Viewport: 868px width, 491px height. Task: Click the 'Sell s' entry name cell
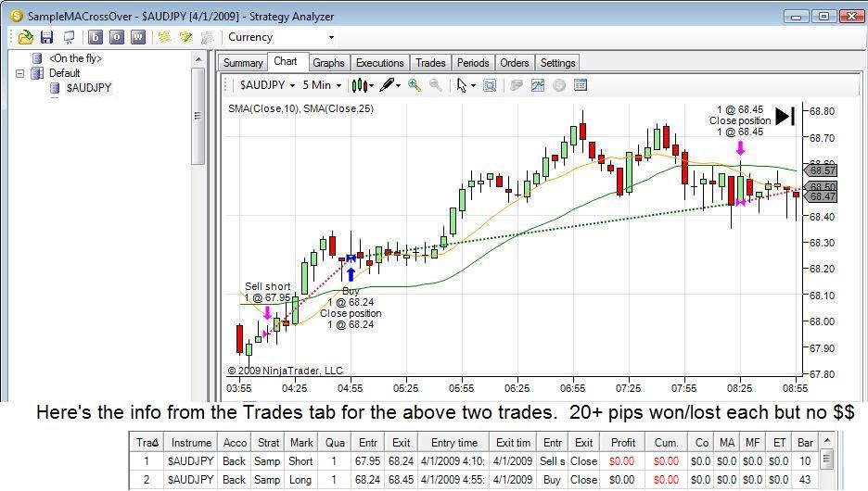553,461
